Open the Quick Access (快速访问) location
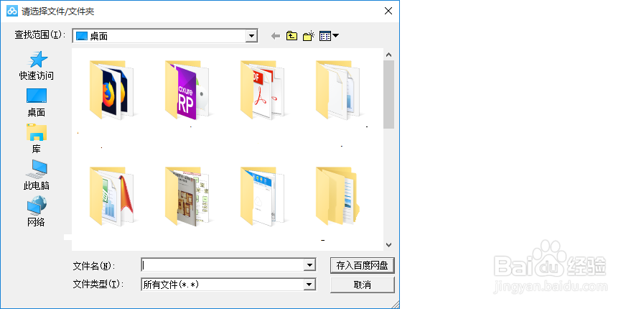This screenshot has width=644, height=309. [x=36, y=65]
